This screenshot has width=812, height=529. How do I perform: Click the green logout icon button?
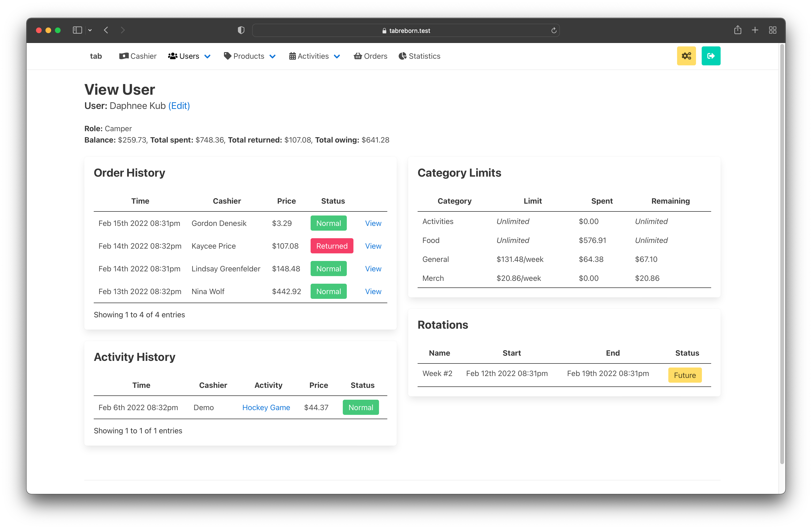pyautogui.click(x=711, y=56)
